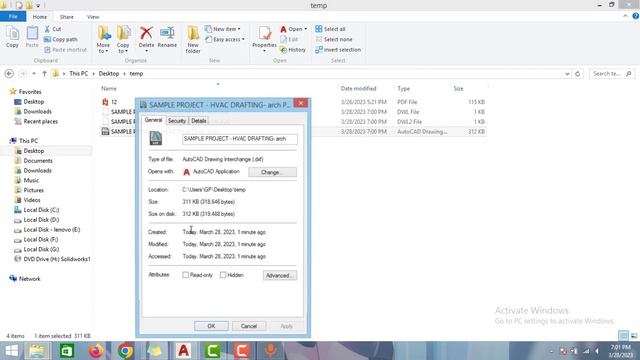Viewport: 640px width, 360px height.
Task: Open the address bar history dropdown
Action: pos(567,74)
